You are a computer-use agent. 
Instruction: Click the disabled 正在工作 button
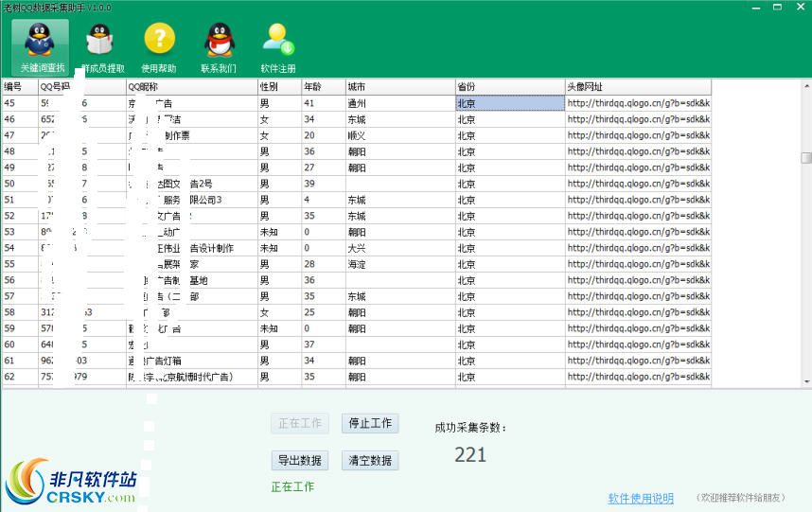300,423
